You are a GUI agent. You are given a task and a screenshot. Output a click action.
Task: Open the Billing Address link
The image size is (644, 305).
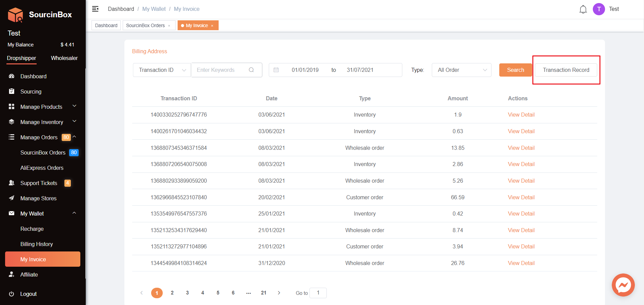[x=149, y=51]
